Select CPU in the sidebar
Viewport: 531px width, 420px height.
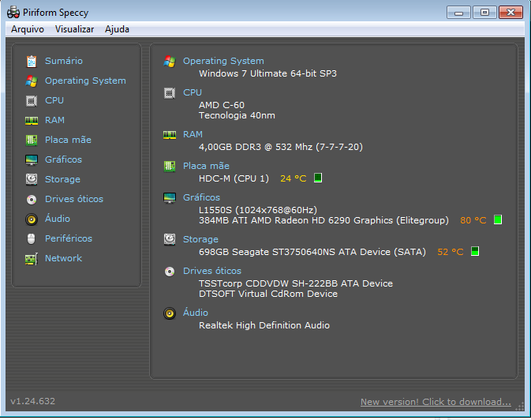pyautogui.click(x=54, y=100)
